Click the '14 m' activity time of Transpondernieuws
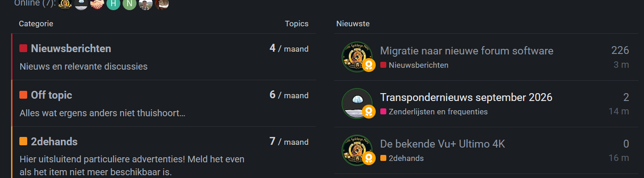Image resolution: width=644 pixels, height=178 pixels. (x=619, y=111)
